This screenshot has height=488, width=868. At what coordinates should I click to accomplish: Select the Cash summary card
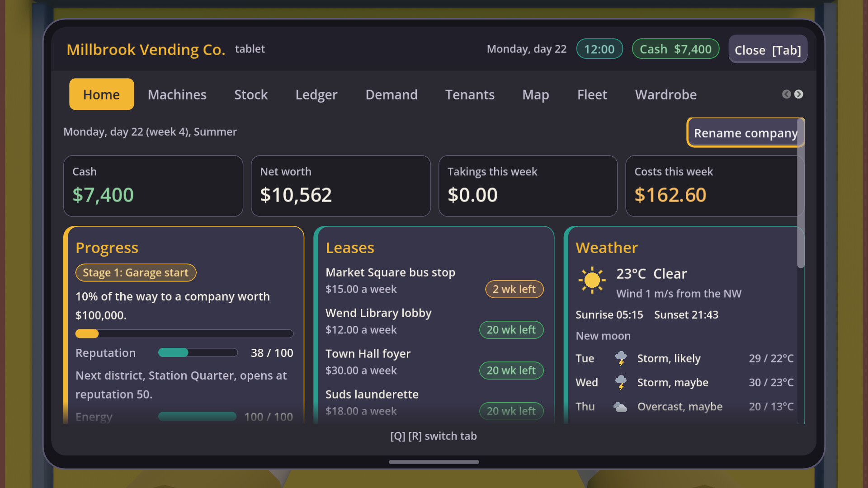point(153,186)
